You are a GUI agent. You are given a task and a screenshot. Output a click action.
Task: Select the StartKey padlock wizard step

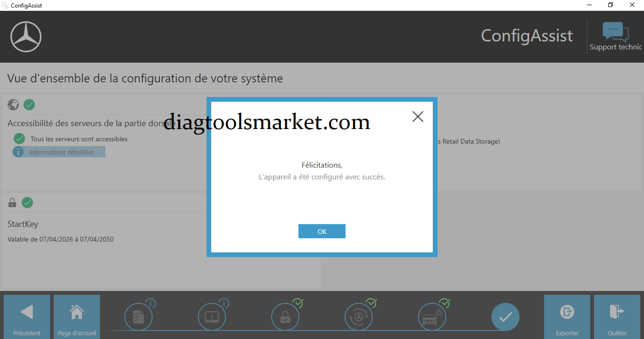click(285, 316)
